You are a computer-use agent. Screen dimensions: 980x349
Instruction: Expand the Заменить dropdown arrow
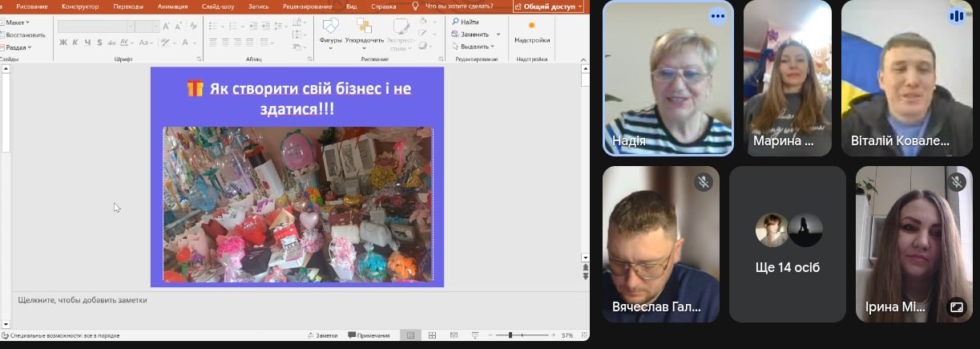click(x=498, y=34)
